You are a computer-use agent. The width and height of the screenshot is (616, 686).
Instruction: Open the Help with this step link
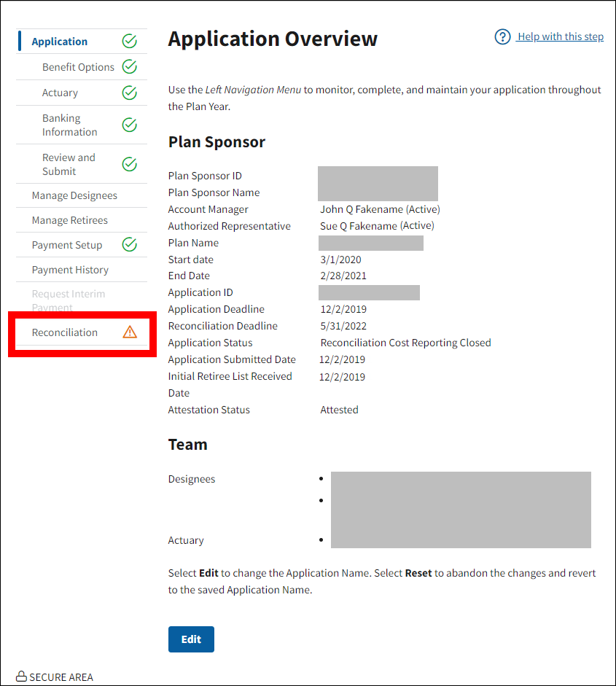[x=560, y=37]
